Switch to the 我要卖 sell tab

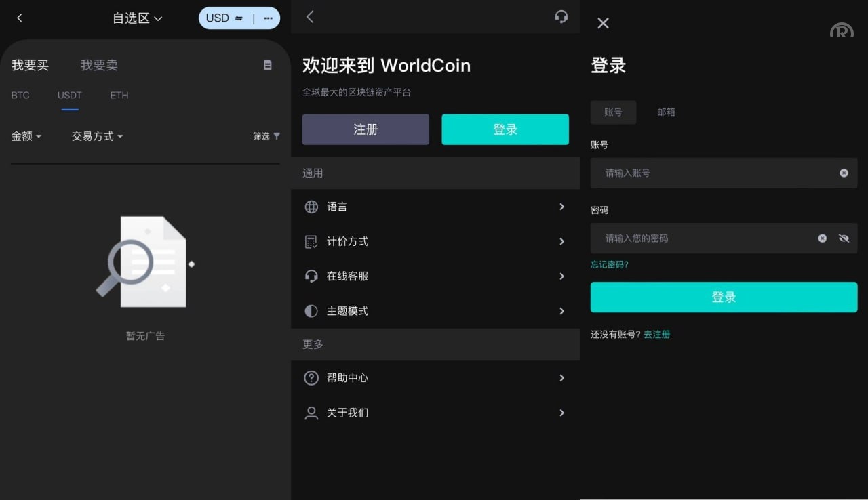click(99, 65)
